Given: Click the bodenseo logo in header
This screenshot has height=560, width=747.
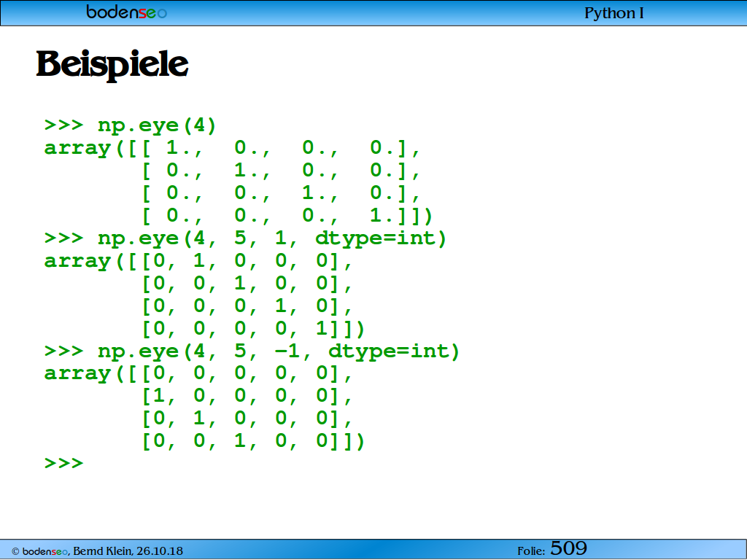Looking at the screenshot, I should click(x=127, y=12).
